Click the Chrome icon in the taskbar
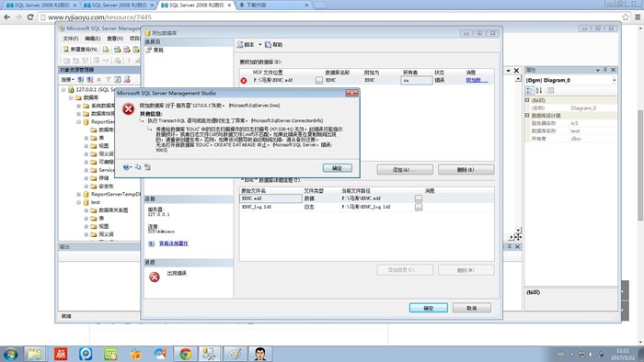Viewport: 644px width, 362px height. click(x=185, y=354)
